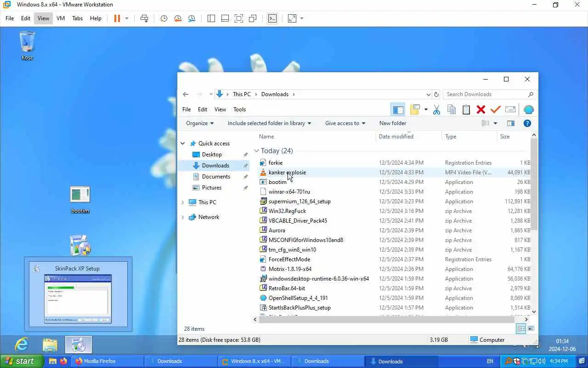Click the Cut scissors icon

(x=436, y=109)
